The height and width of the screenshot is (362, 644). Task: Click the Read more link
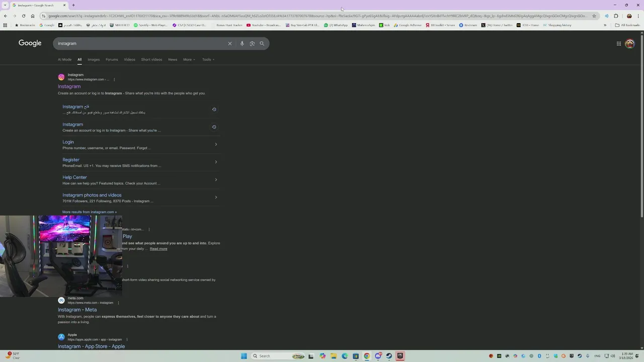pos(158,249)
